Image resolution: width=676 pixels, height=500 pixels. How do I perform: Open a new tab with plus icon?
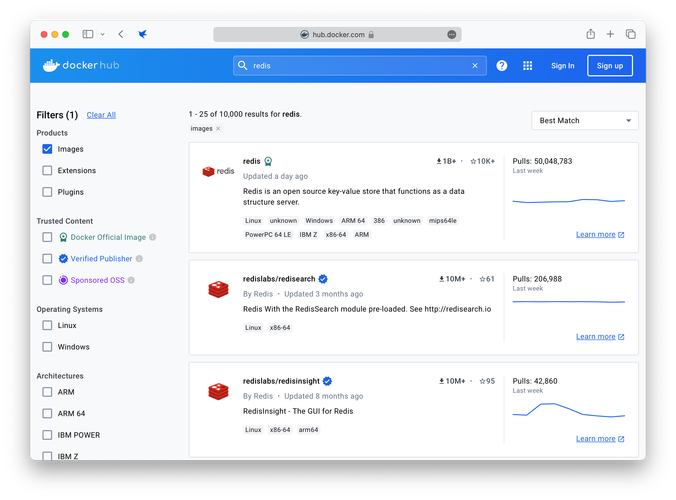tap(610, 34)
